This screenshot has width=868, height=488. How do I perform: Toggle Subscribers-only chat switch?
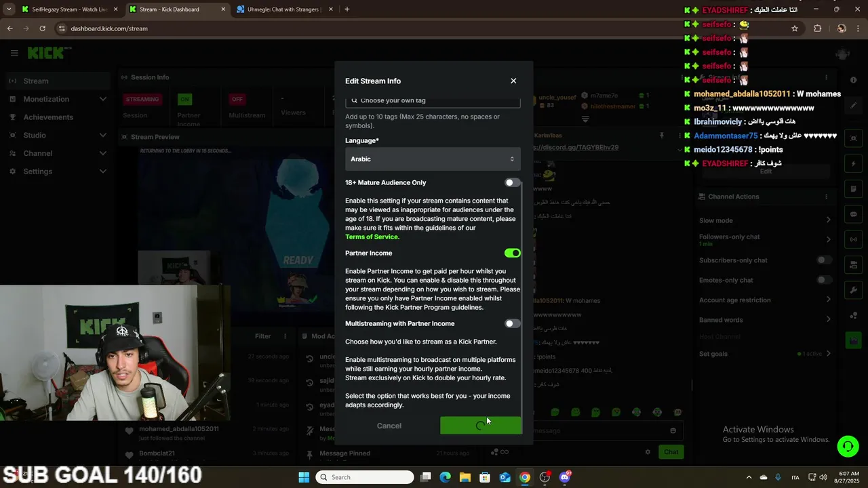pyautogui.click(x=824, y=260)
